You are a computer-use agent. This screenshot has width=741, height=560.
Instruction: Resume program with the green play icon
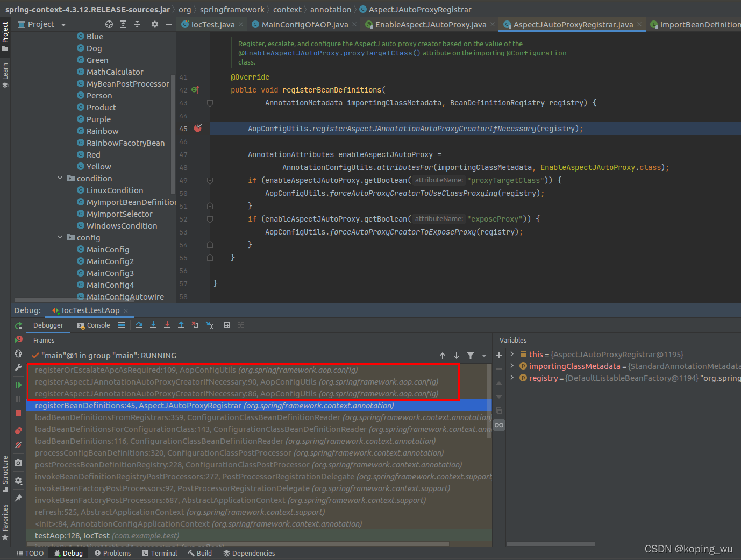(18, 385)
